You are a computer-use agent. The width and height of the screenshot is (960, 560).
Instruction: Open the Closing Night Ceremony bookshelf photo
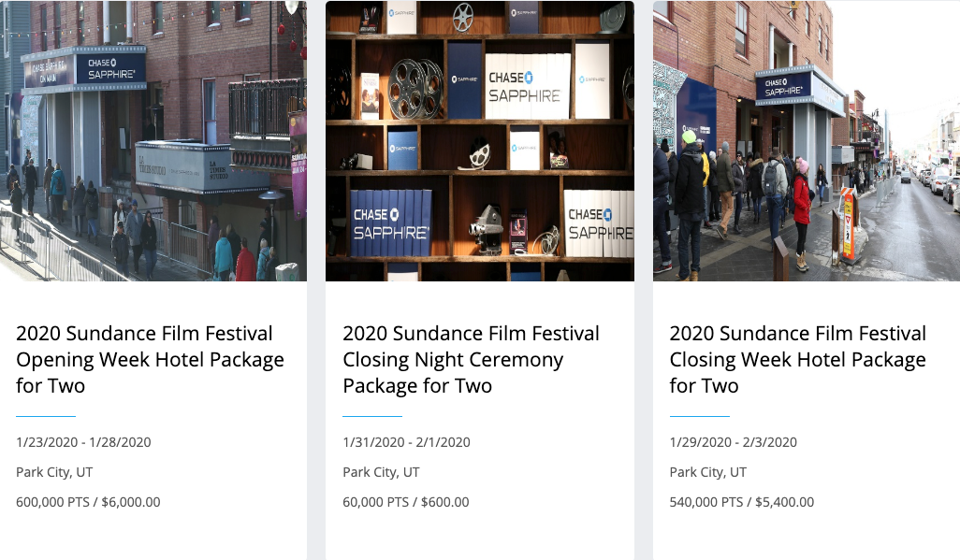pos(479,140)
